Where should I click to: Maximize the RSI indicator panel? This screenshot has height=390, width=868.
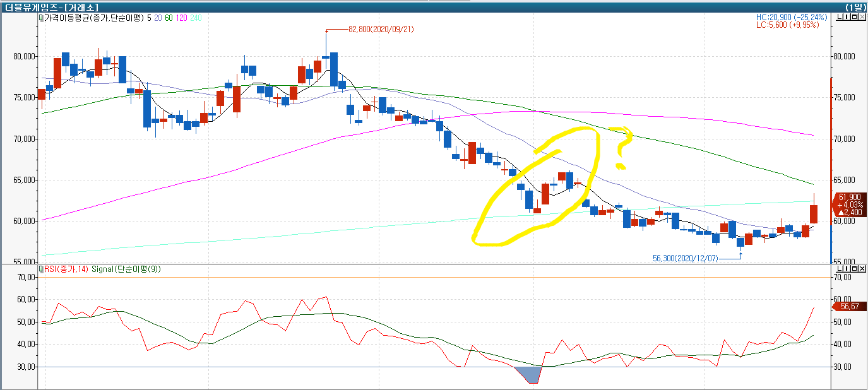(854, 269)
